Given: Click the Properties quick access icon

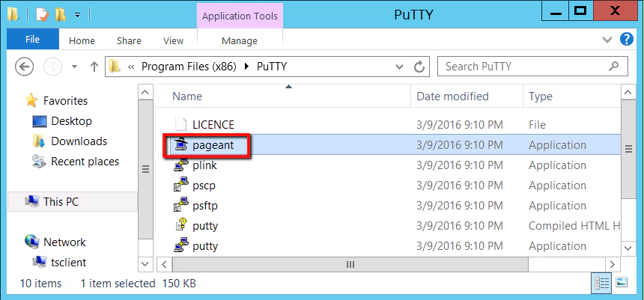Looking at the screenshot, I should click(x=42, y=15).
